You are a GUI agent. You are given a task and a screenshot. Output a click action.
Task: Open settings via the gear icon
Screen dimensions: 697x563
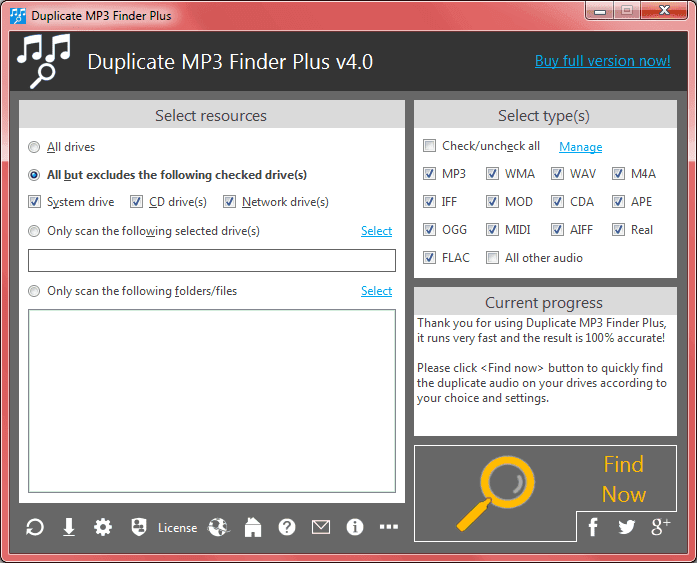(x=103, y=527)
